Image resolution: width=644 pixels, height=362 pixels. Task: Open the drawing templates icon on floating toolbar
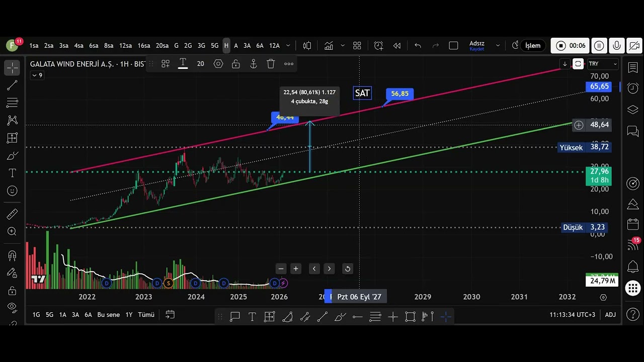point(165,64)
